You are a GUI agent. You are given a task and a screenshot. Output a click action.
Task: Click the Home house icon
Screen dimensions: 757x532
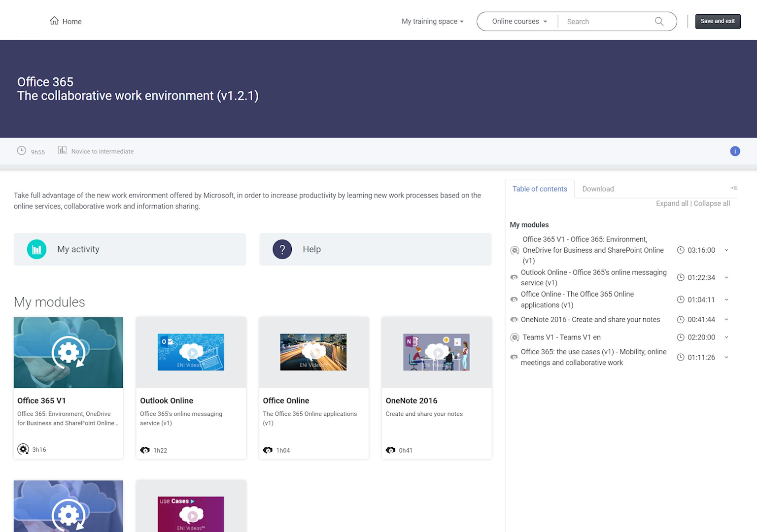[x=54, y=21]
